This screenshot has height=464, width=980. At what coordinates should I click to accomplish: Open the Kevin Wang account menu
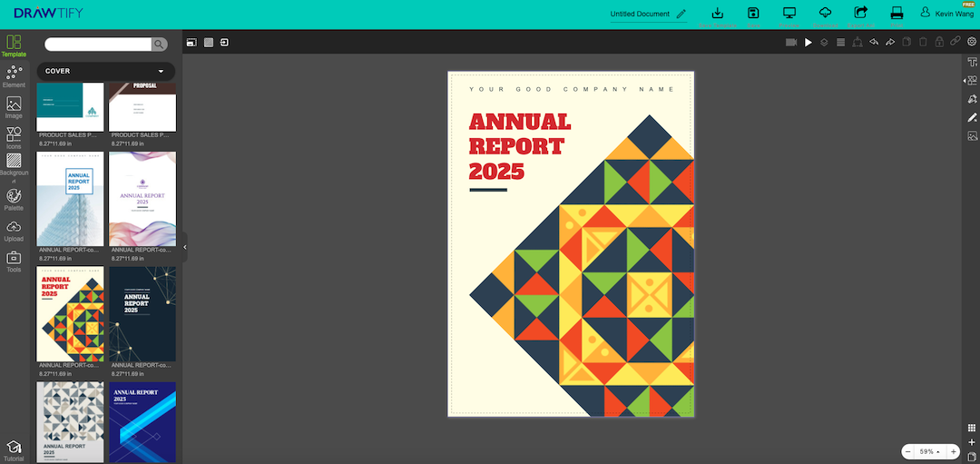[x=946, y=13]
